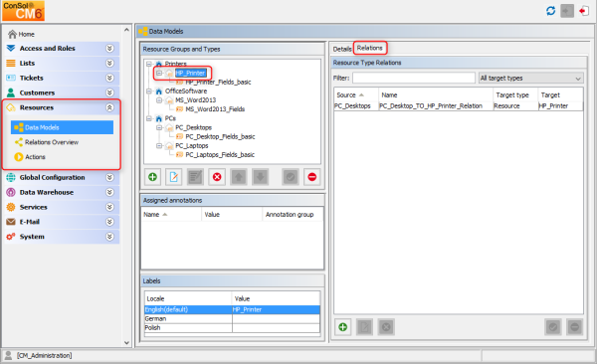
Task: Select the OfficeSoftware group node
Action: tap(186, 91)
